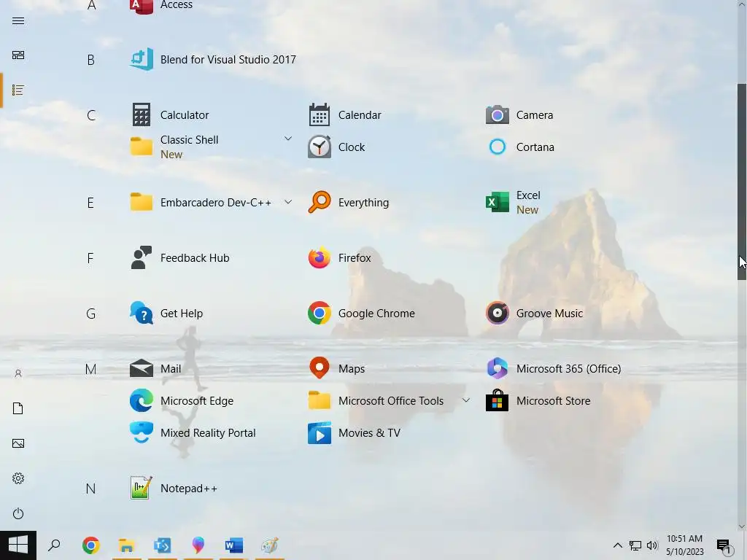Open Chrome from the taskbar
This screenshot has height=560, width=747.
[x=90, y=545]
